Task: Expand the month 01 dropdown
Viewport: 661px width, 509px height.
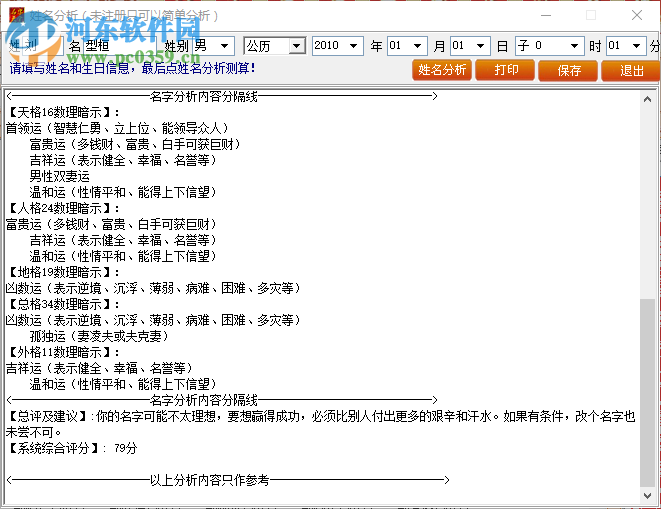Action: 417,46
